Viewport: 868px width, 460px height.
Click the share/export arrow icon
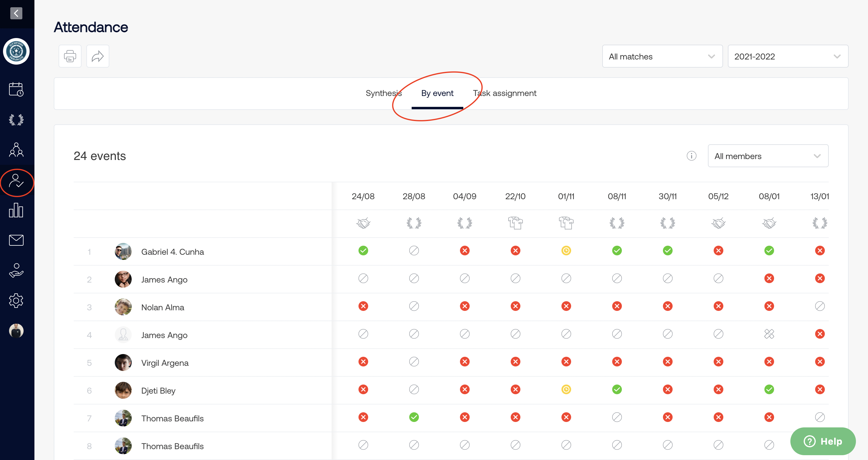click(x=98, y=56)
